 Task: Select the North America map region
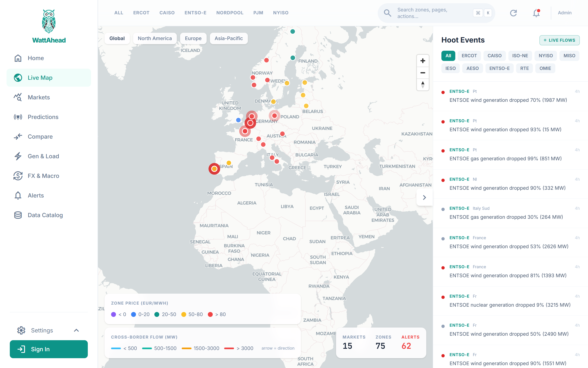click(x=155, y=38)
